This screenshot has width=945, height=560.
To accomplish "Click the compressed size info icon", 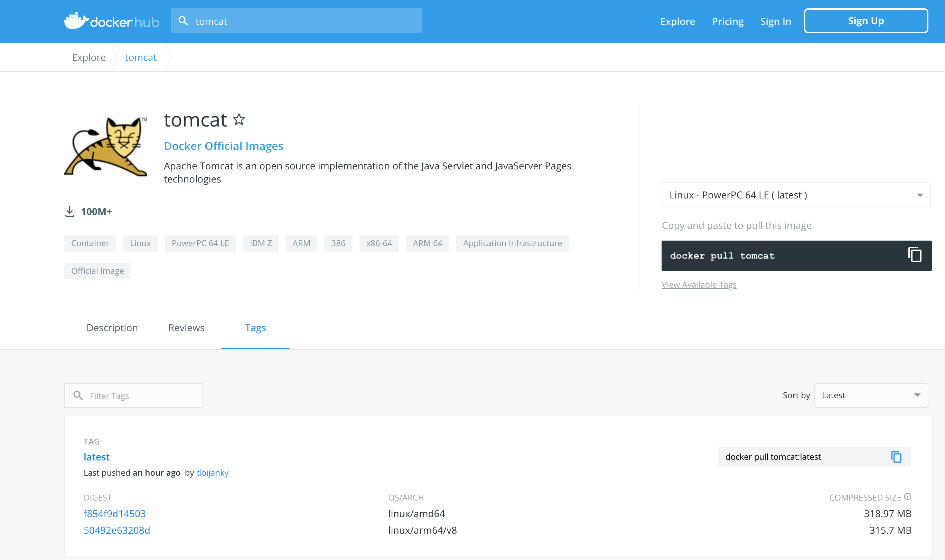I will 908,497.
